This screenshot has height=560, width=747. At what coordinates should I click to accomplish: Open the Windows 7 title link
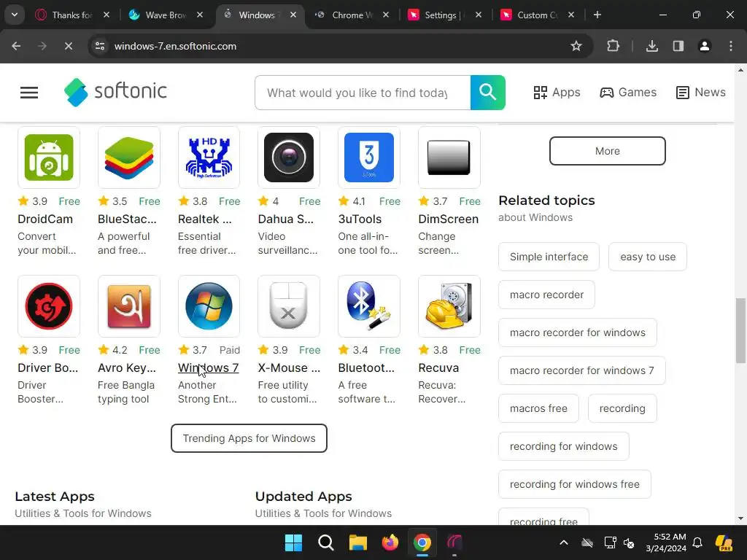[208, 367]
